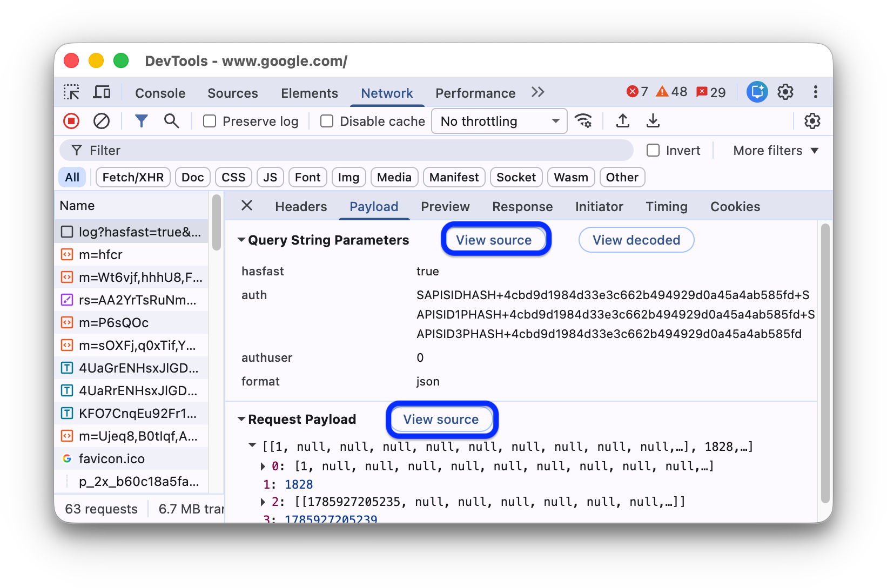The image size is (887, 588).
Task: Click the View decoded button
Action: point(636,240)
